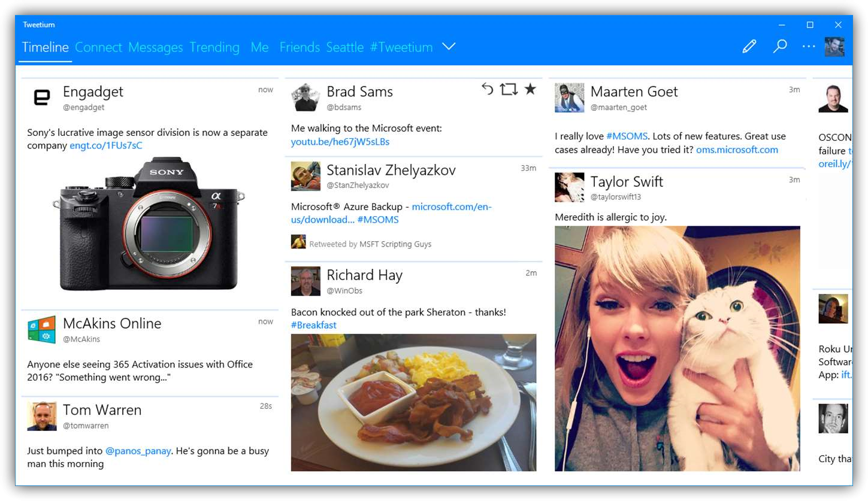
Task: Click the Maarten Goet author name
Action: [634, 92]
